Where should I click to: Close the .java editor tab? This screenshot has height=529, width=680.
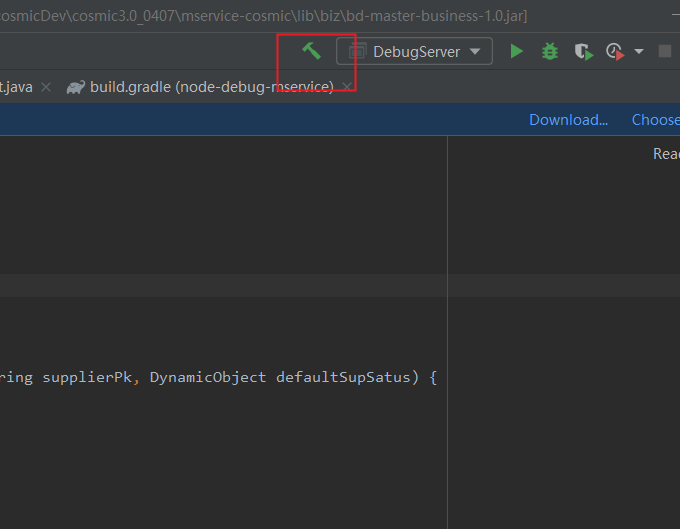point(47,87)
